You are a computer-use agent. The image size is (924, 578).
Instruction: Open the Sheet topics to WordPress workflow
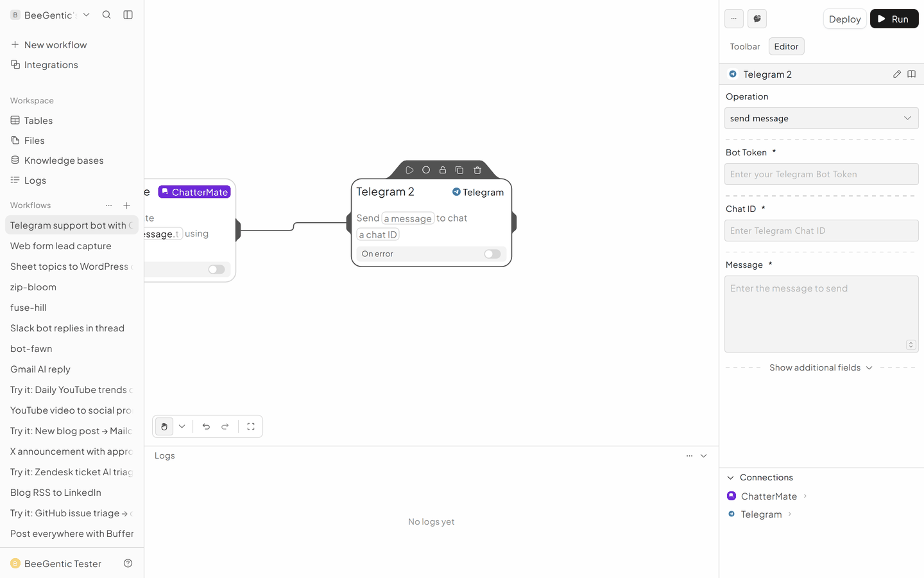pos(72,267)
